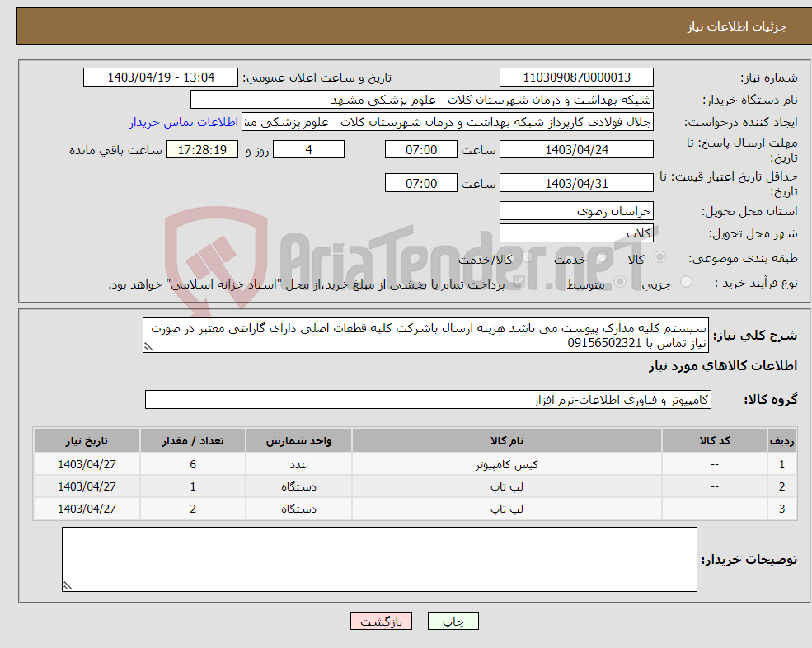Click the ردیف column header
812x648 pixels.
click(782, 441)
